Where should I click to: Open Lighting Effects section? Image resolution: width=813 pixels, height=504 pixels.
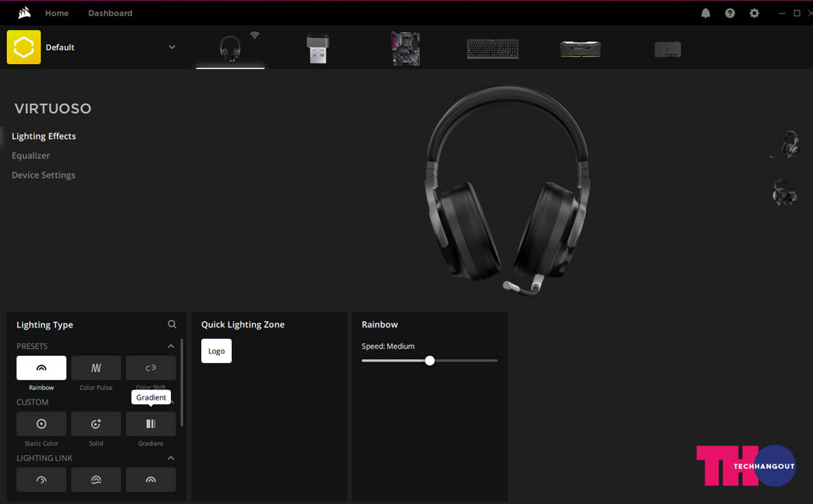click(x=44, y=136)
